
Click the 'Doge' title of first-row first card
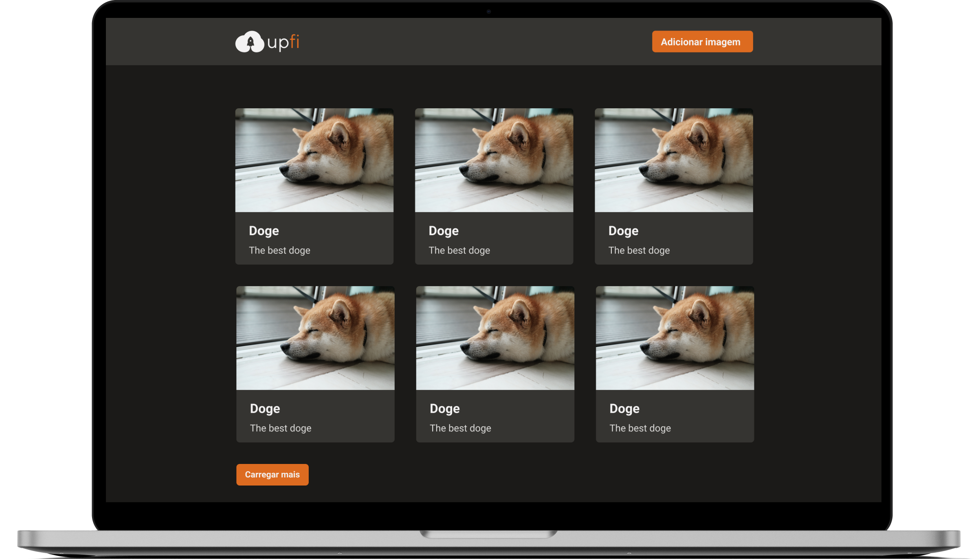tap(264, 231)
